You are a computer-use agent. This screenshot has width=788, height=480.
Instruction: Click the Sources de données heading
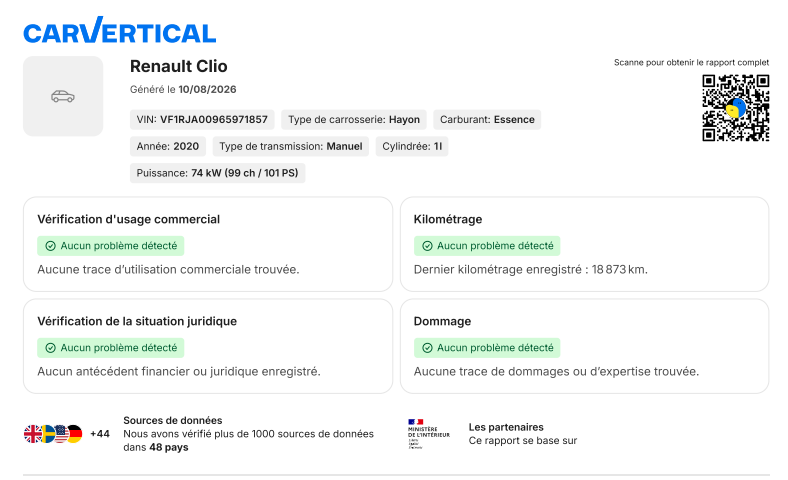(x=173, y=420)
